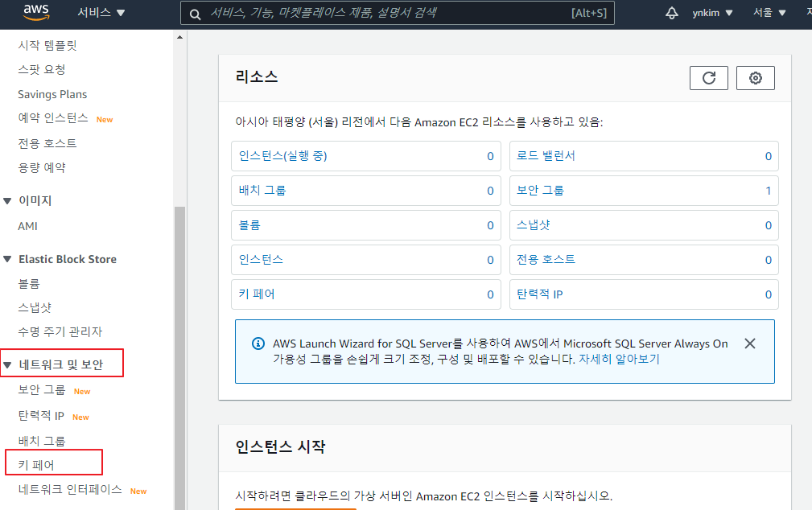812x510 pixels.
Task: Open 보안 그룹 in the resource grid
Action: [540, 191]
